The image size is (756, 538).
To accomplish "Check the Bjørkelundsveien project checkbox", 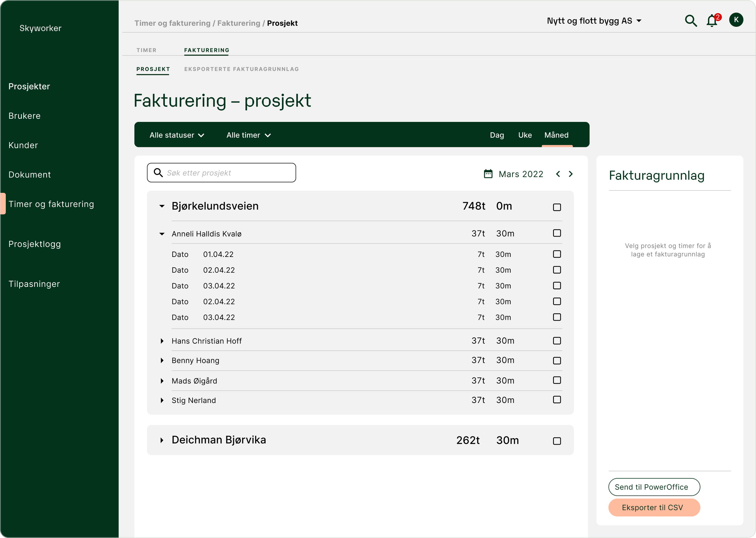I will tap(557, 207).
